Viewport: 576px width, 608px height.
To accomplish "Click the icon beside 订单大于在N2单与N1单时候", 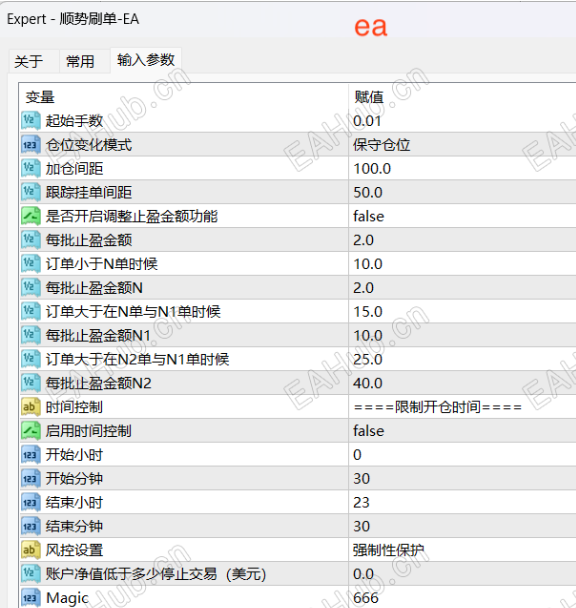I will tap(31, 359).
